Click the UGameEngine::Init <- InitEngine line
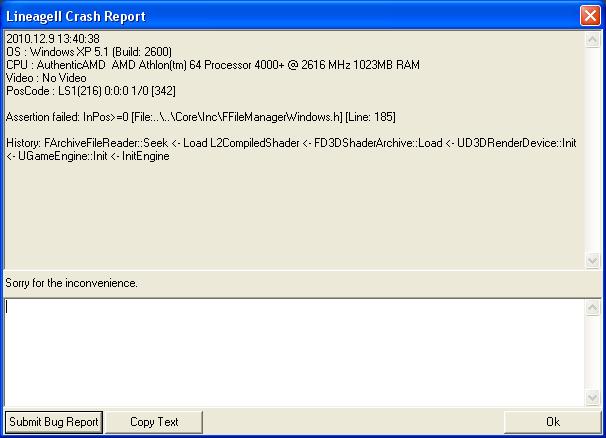The width and height of the screenshot is (606, 438). pos(88,156)
